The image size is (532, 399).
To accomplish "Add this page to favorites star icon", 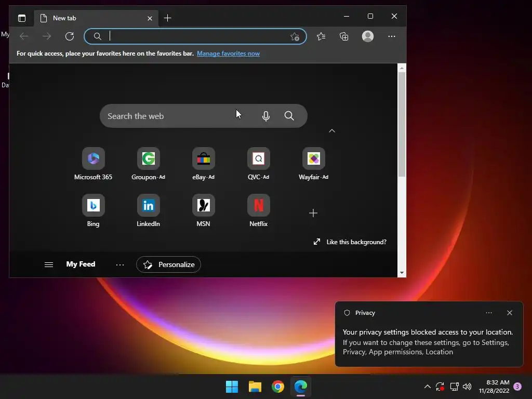I will tap(295, 37).
